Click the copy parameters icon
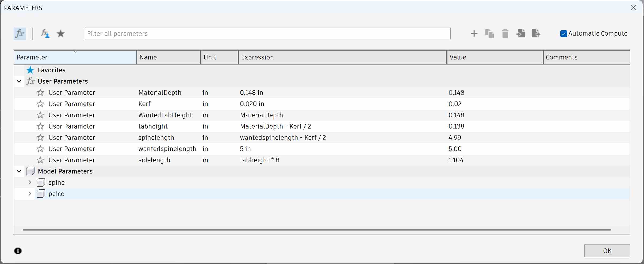 click(x=489, y=34)
